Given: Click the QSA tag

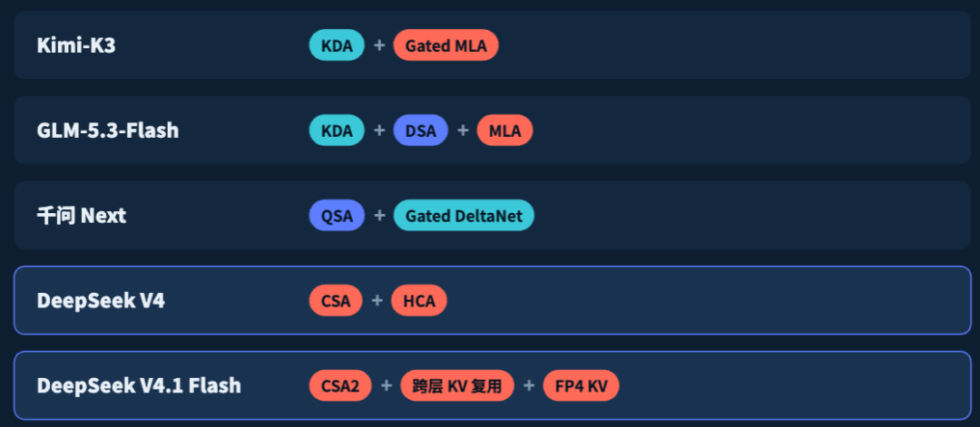Looking at the screenshot, I should click(x=337, y=216).
